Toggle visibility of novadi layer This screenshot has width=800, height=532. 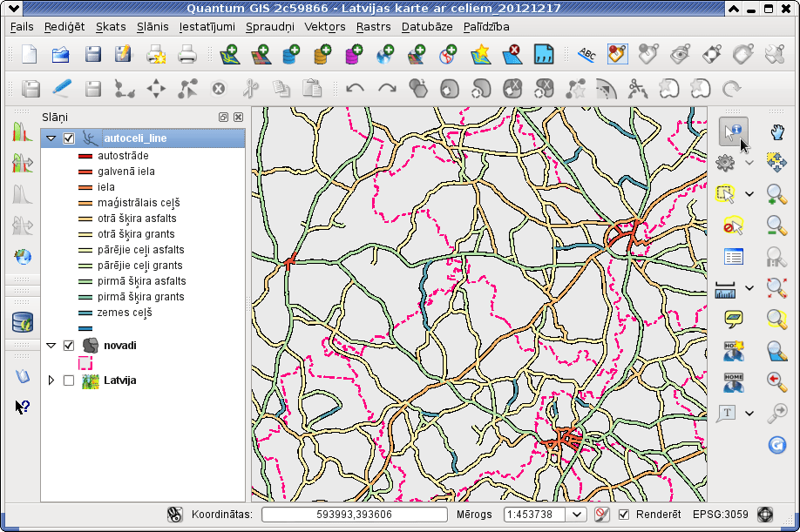(69, 346)
